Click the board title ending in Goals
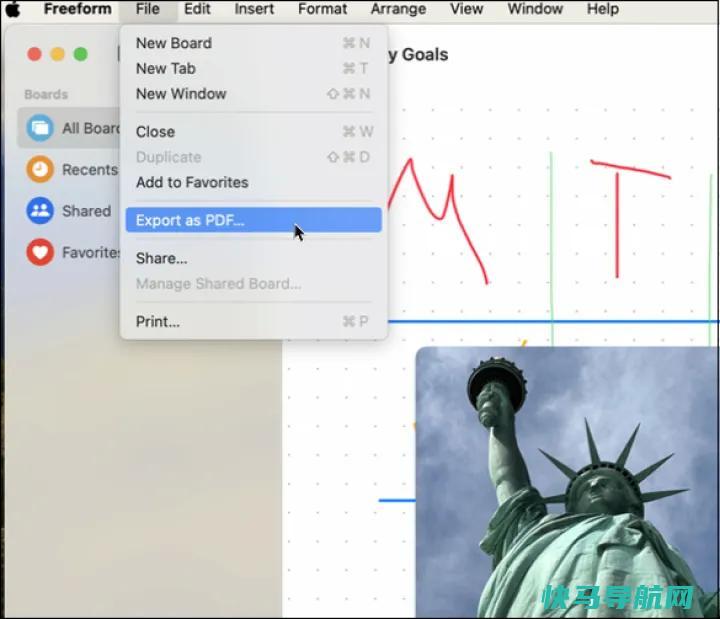 click(x=418, y=55)
